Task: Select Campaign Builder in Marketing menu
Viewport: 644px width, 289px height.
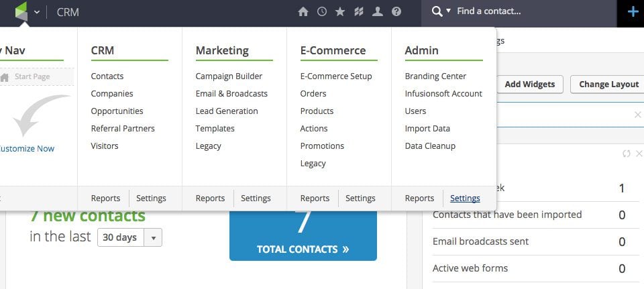Action: click(x=229, y=76)
